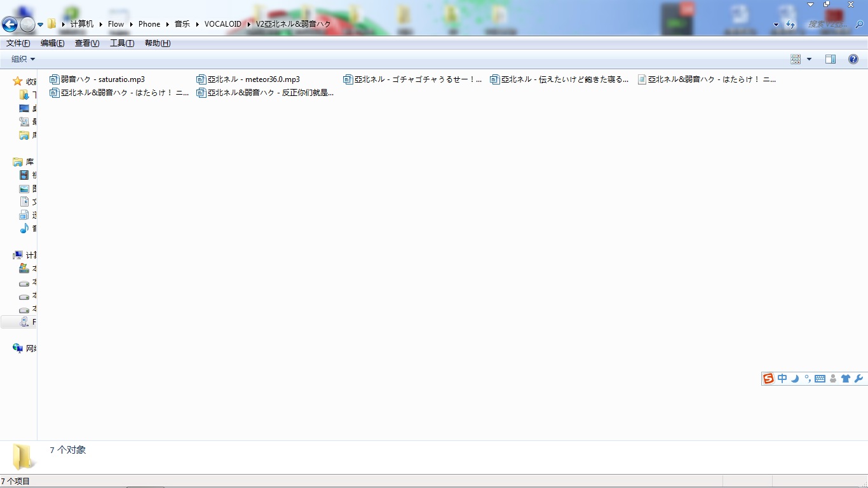This screenshot has height=488, width=868.
Task: Click the 7 个对象 text in details pane
Action: coord(68,450)
